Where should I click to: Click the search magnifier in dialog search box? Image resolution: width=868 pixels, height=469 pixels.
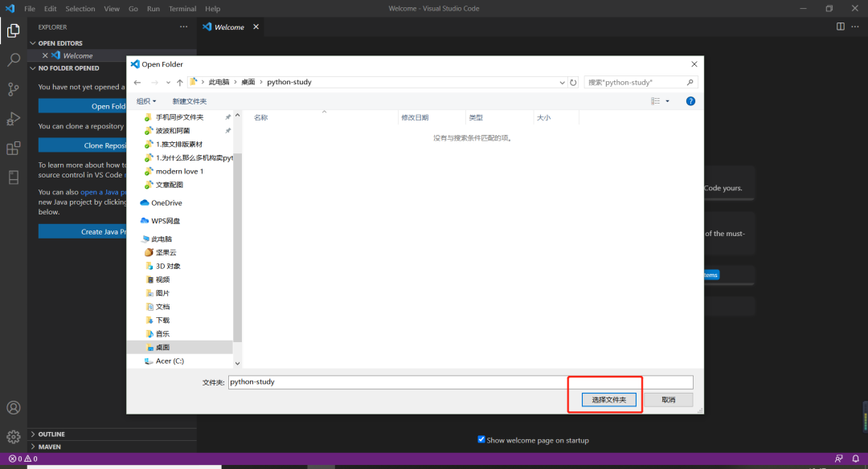pos(690,83)
